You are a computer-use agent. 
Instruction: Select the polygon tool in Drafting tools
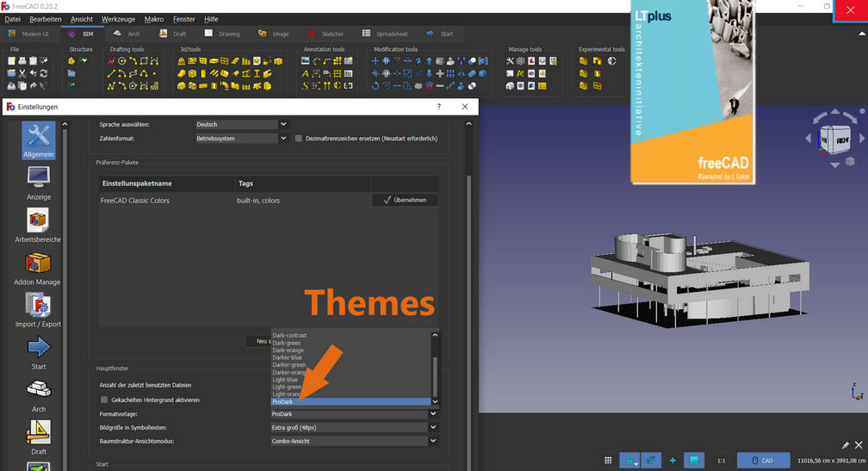click(133, 86)
